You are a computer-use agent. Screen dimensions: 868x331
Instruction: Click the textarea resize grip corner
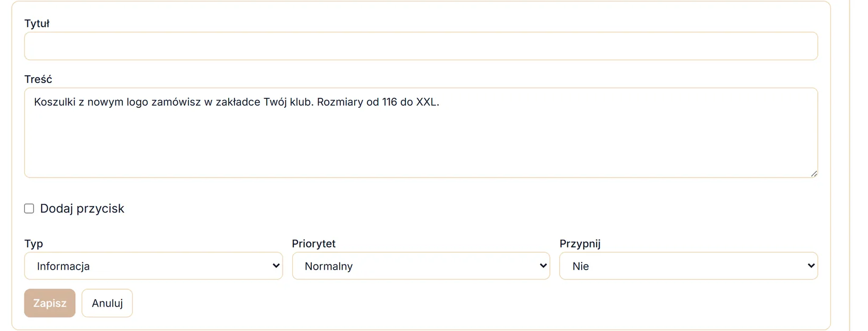point(813,173)
